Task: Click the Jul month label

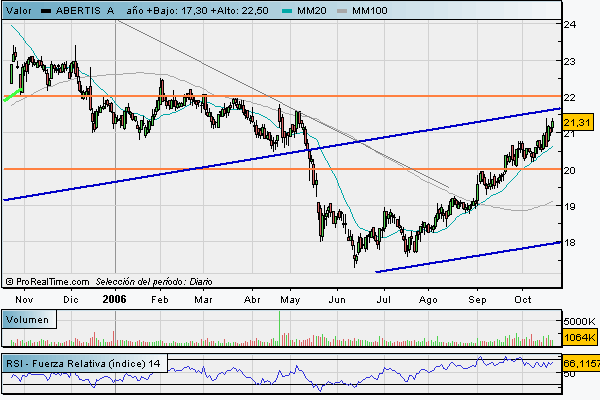Action: click(383, 300)
